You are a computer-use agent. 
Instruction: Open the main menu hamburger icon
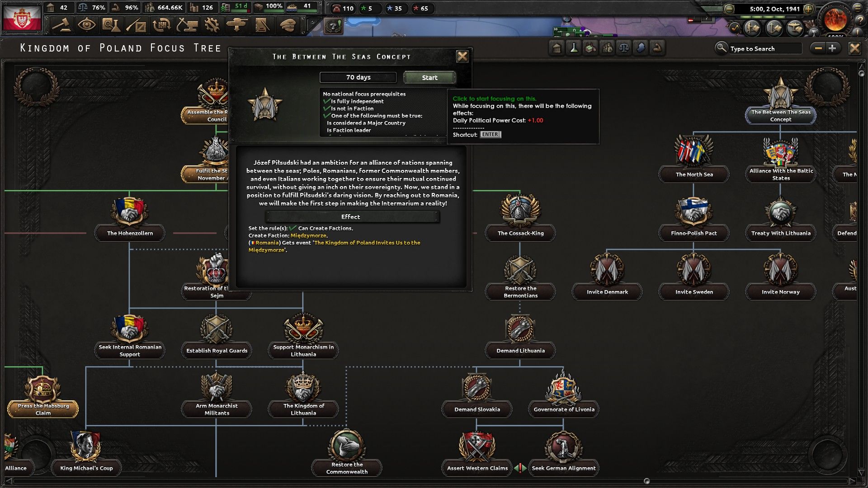coord(859,8)
